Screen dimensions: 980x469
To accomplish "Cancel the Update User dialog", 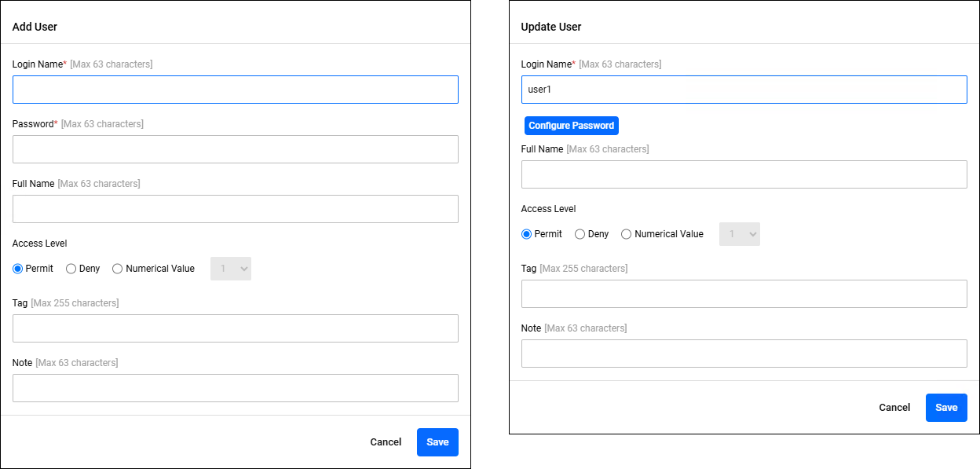I will 894,408.
